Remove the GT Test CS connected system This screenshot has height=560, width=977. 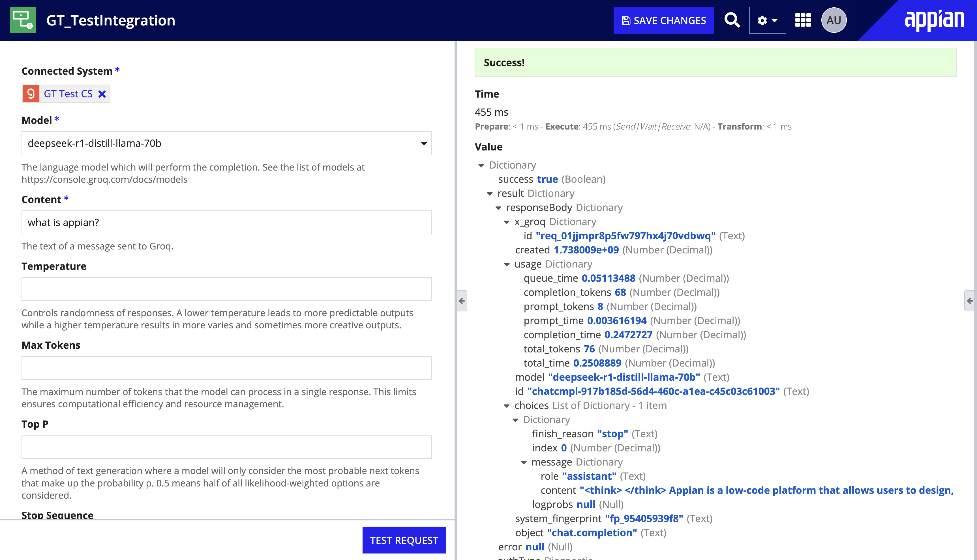tap(102, 94)
